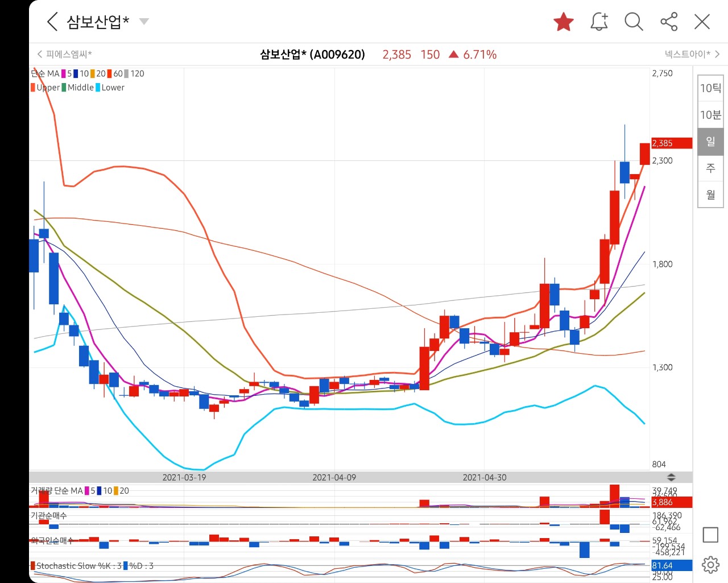Tap the square fullscreen icon
Image resolution: width=728 pixels, height=583 pixels.
(x=710, y=535)
